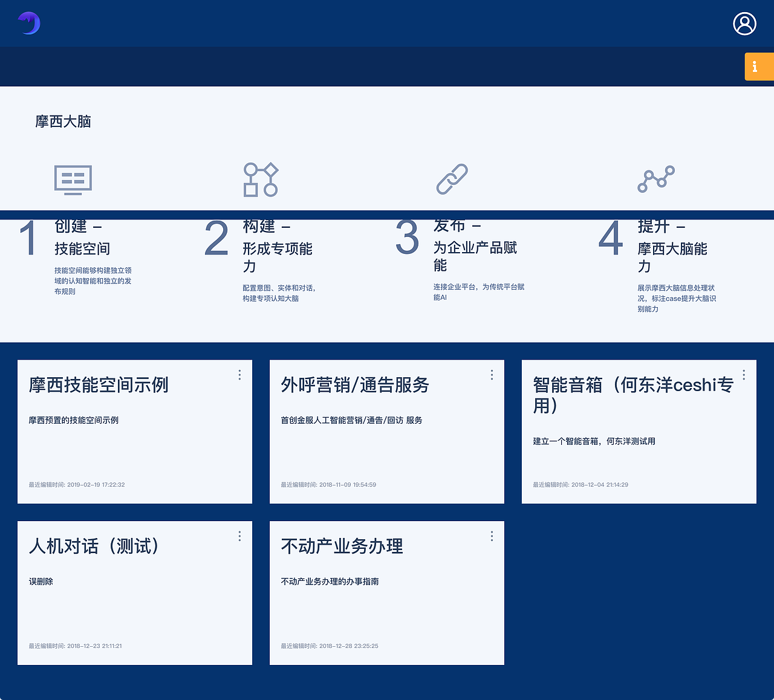
Task: Click the chain-link icon above step 3 发布
Action: tap(452, 180)
